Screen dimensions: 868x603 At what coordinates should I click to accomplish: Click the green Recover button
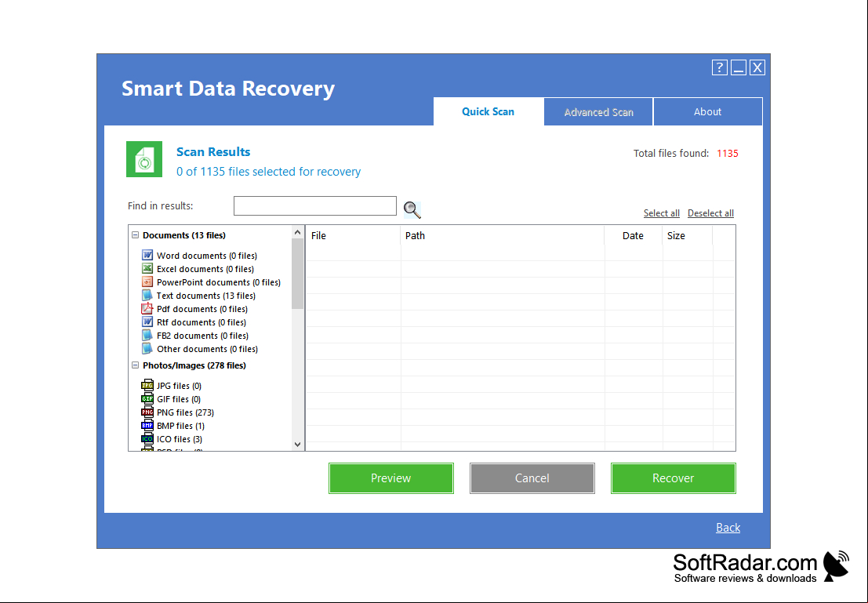673,478
